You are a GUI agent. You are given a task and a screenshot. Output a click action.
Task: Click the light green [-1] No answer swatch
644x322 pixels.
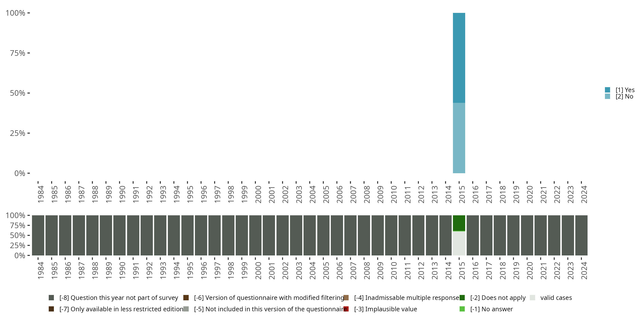[462, 309]
